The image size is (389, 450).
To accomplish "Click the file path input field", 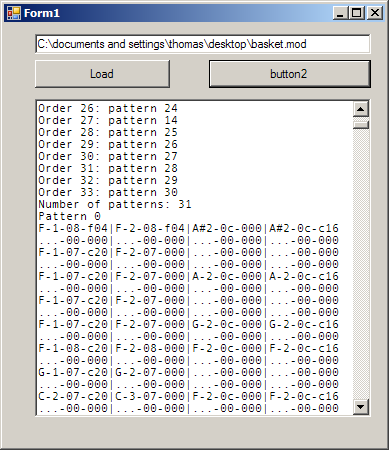I will (x=203, y=44).
